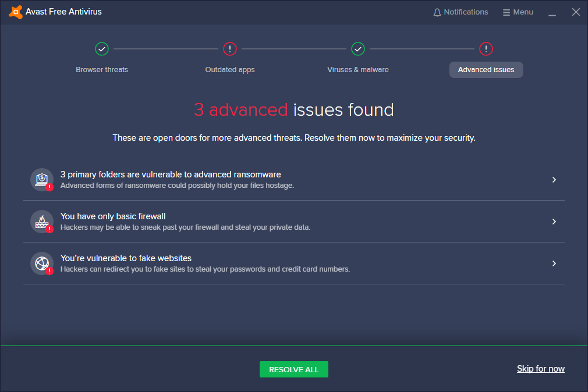Select the Advanced issues step
Image resolution: width=588 pixels, height=392 pixels.
[x=486, y=70]
